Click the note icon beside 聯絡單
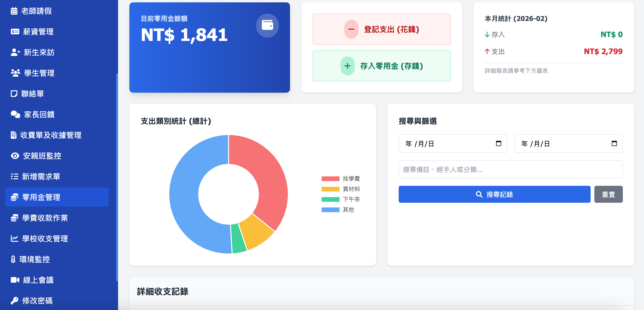 tap(14, 94)
